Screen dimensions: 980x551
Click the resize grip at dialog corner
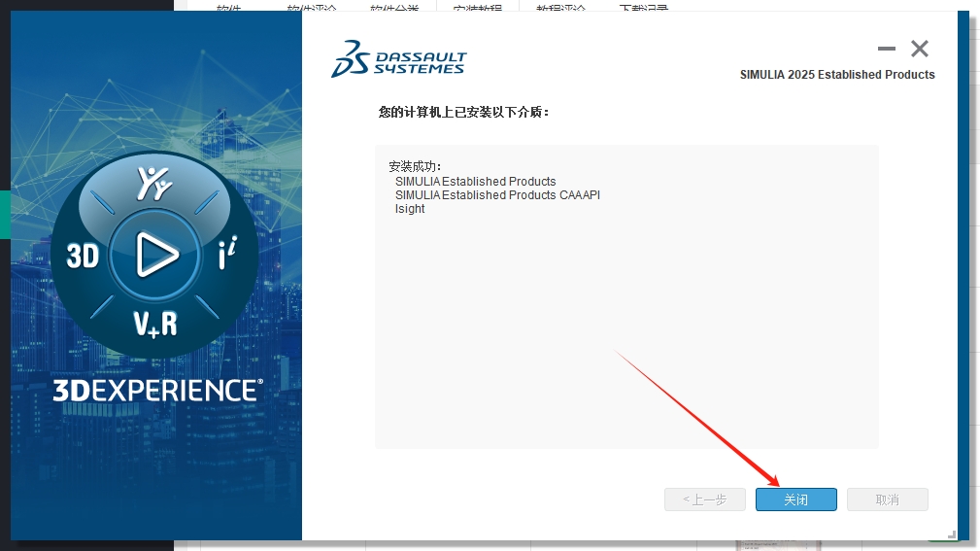[x=951, y=534]
